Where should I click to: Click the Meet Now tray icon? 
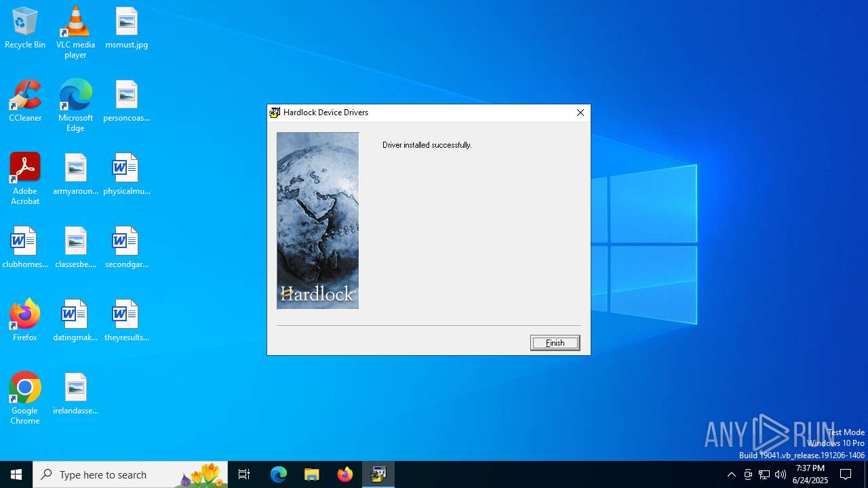tap(748, 474)
